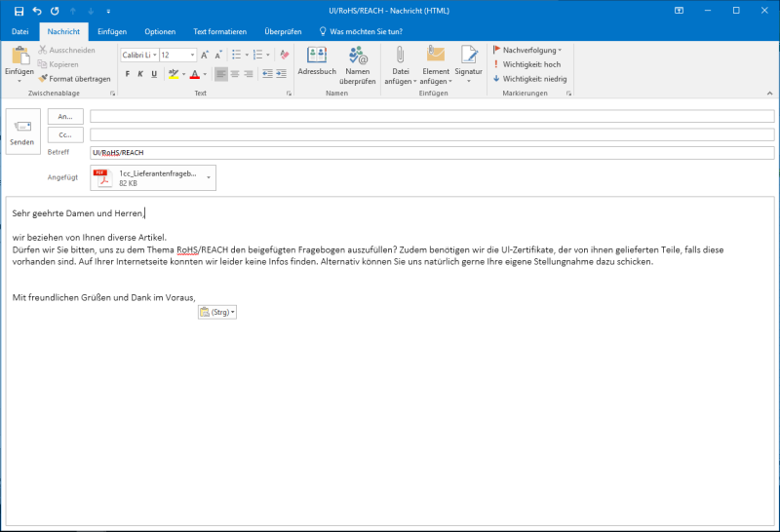Click the Cc... button
The width and height of the screenshot is (780, 532).
(x=65, y=134)
